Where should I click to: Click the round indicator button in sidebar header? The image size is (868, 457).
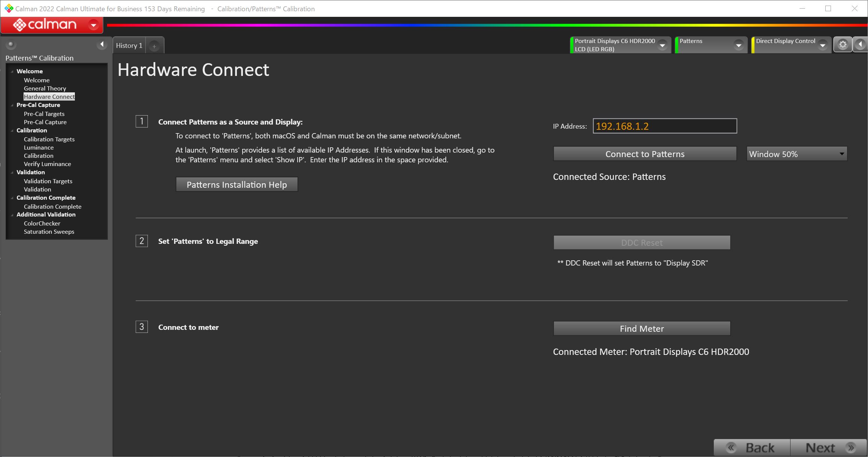(11, 45)
